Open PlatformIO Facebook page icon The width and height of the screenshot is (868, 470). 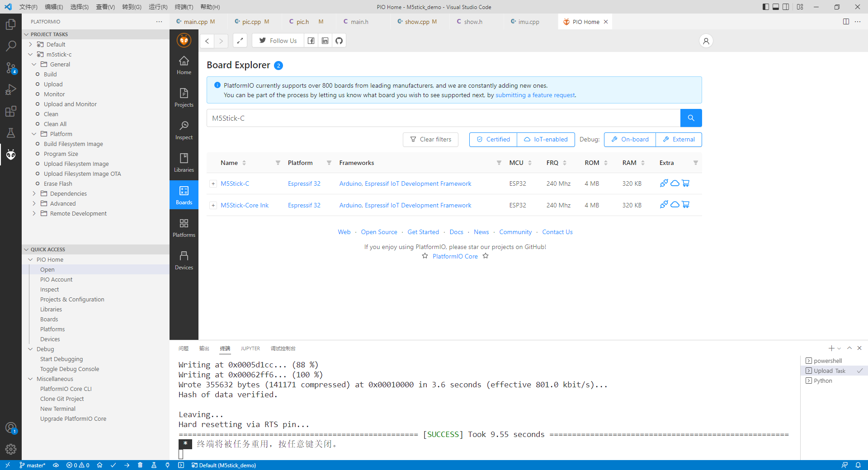click(311, 41)
